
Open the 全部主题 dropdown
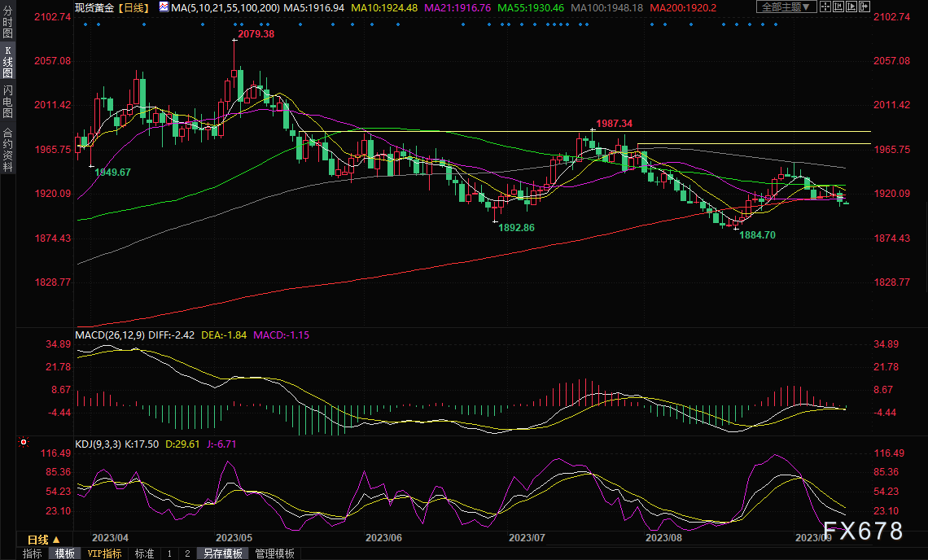(786, 7)
